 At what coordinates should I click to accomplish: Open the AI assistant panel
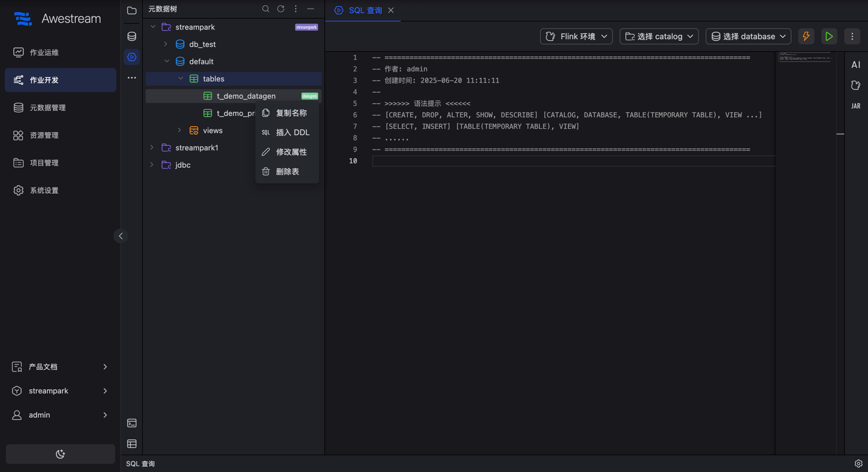pyautogui.click(x=856, y=65)
